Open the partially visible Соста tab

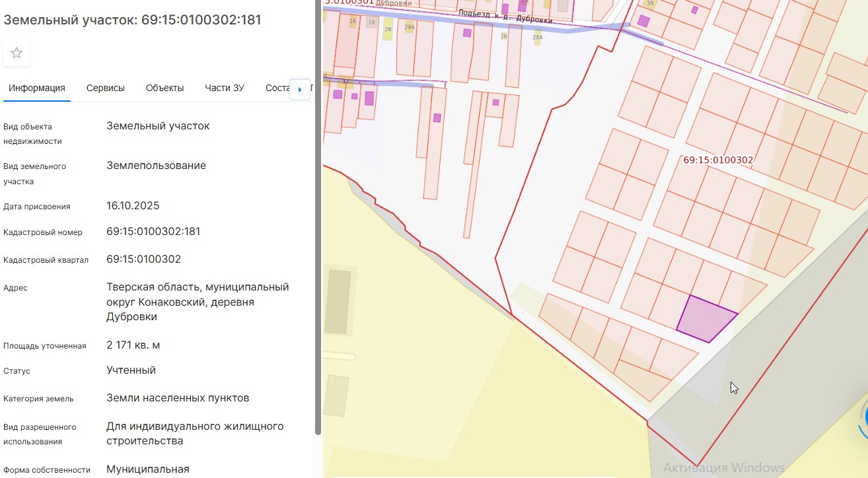[277, 88]
